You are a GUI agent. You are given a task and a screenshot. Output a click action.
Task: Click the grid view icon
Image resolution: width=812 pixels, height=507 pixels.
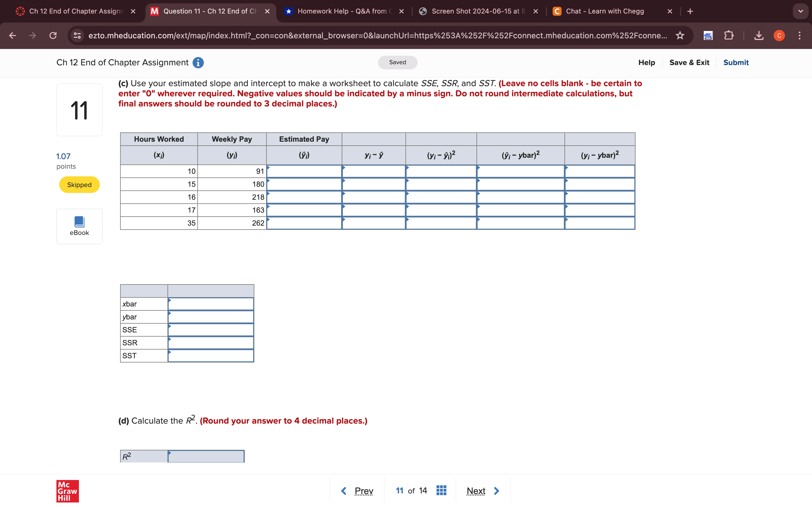pos(441,490)
